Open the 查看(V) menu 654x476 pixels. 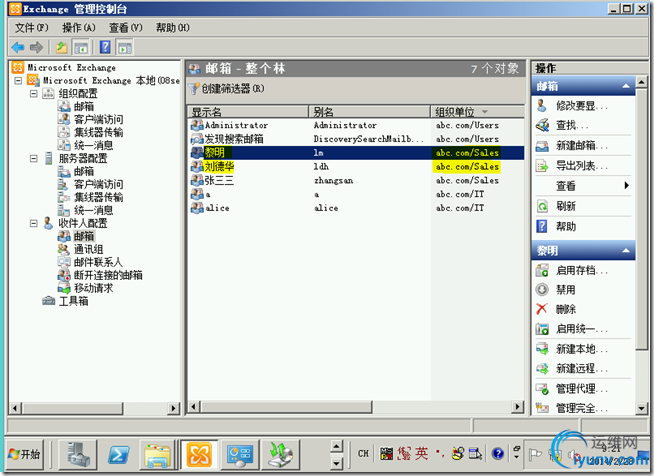126,28
